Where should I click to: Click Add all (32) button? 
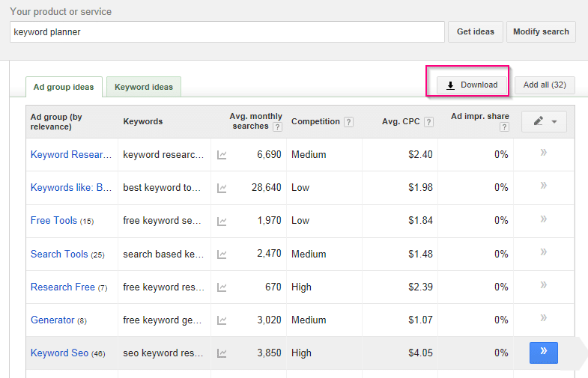545,85
